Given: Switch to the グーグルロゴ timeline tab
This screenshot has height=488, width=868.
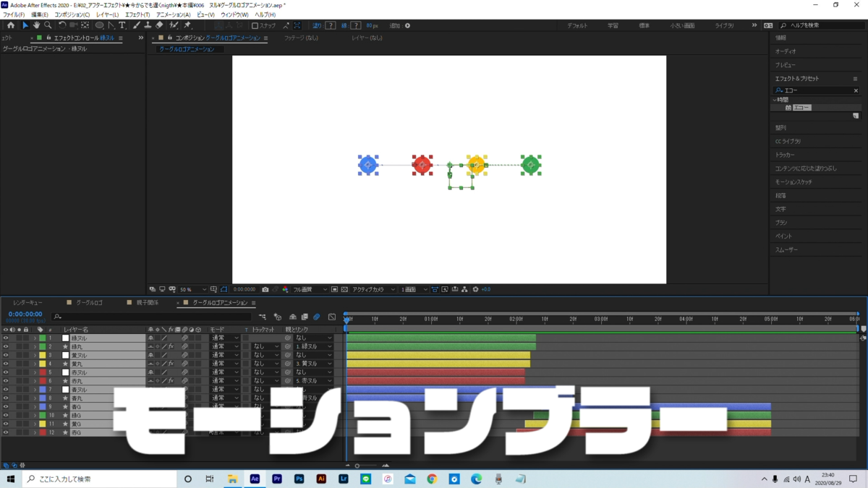Looking at the screenshot, I should [x=89, y=303].
